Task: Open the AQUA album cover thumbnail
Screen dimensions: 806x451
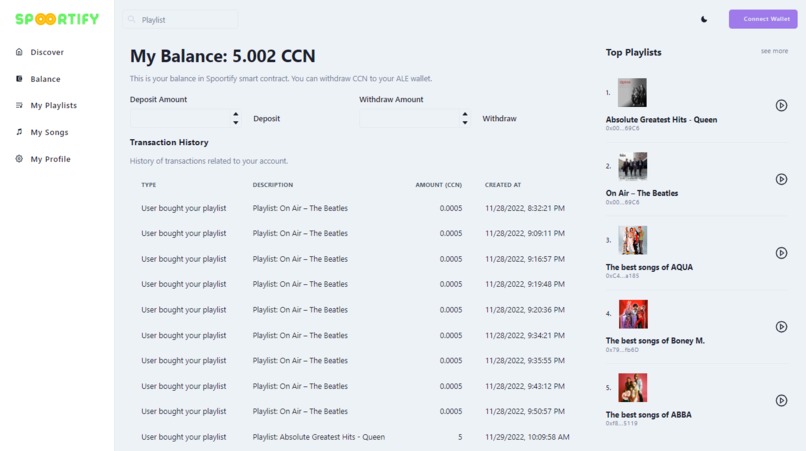Action: coord(632,240)
